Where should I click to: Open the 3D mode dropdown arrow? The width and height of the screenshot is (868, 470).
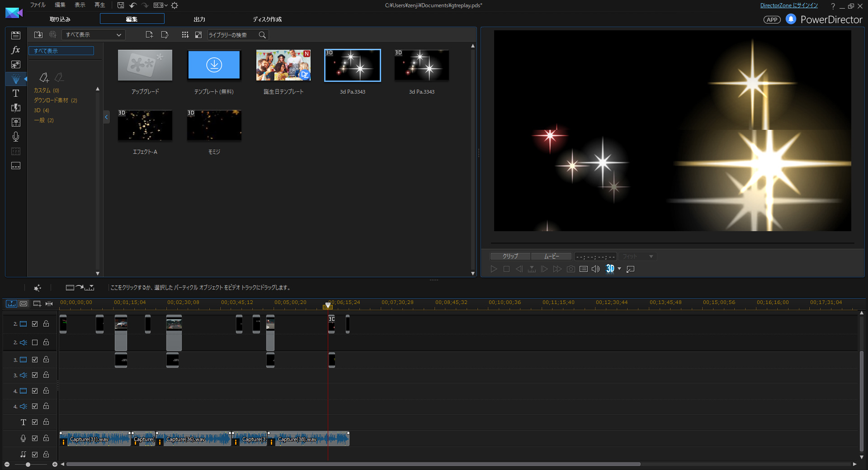[619, 269]
